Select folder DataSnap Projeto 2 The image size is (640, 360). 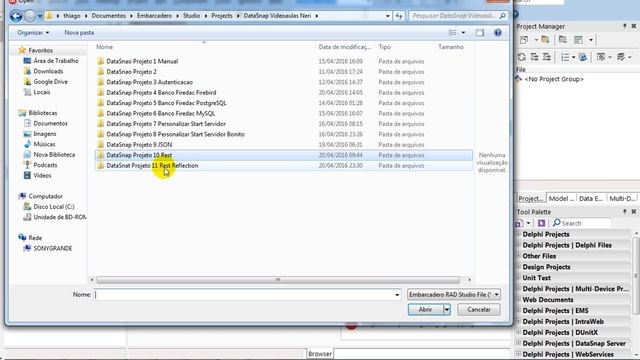click(x=131, y=72)
